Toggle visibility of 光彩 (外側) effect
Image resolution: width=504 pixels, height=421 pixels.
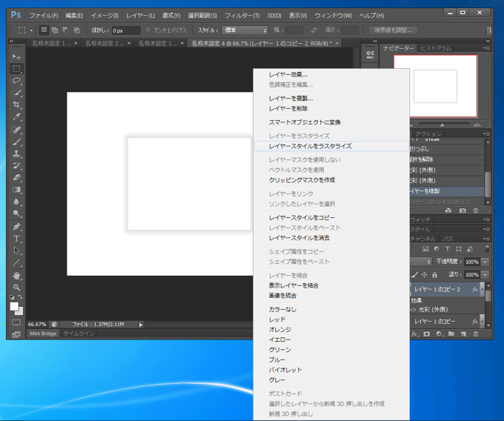click(x=414, y=310)
